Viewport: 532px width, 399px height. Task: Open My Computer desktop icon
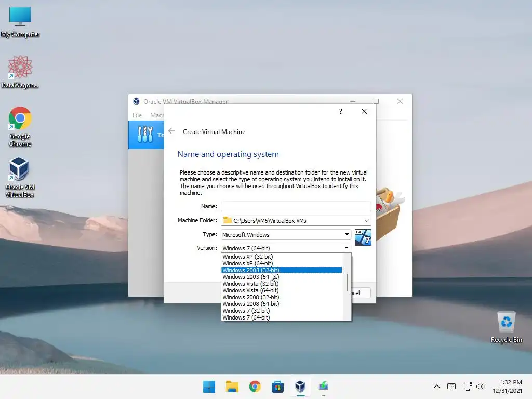(20, 21)
